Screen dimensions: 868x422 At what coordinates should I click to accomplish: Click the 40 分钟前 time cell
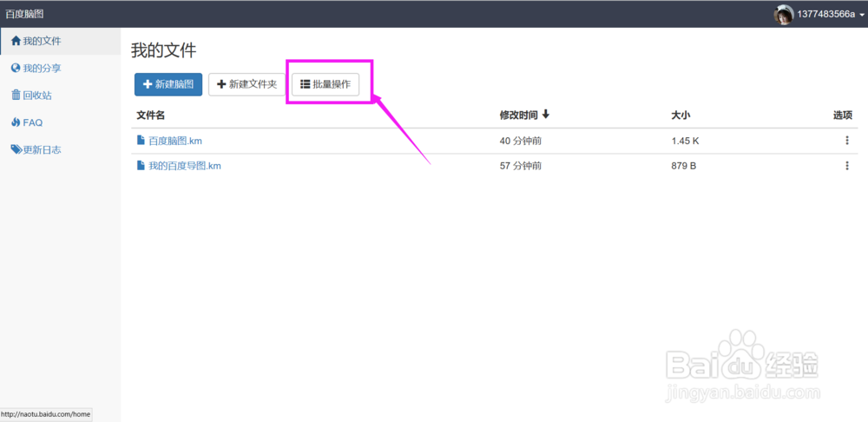coord(520,142)
